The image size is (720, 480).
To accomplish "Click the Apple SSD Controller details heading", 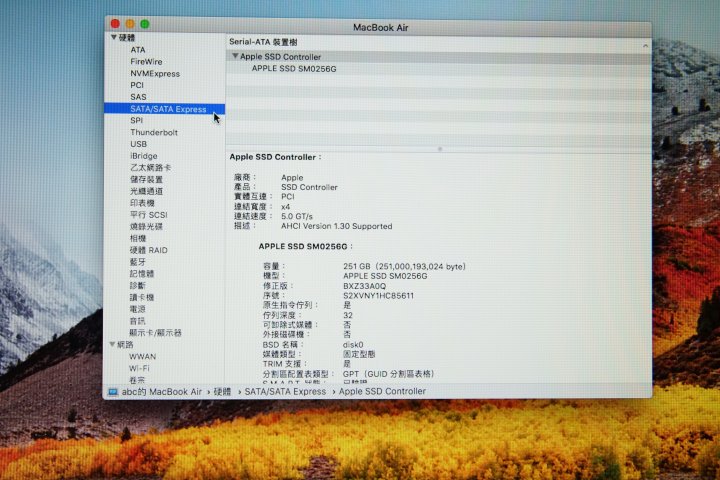I will 275,157.
